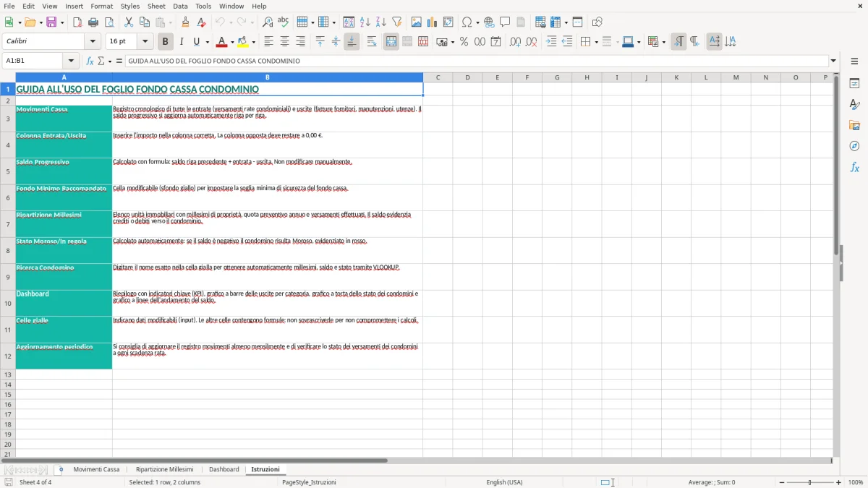Open the Undo history dropdown
This screenshot has width=868, height=488.
(230, 22)
